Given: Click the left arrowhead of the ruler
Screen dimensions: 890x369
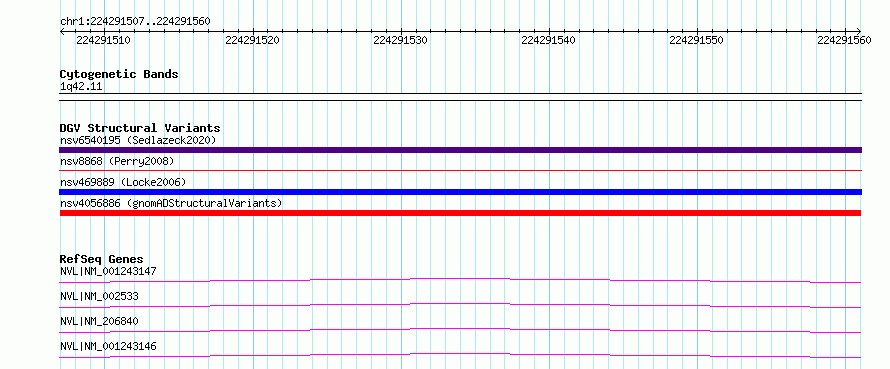Looking at the screenshot, I should [x=62, y=32].
